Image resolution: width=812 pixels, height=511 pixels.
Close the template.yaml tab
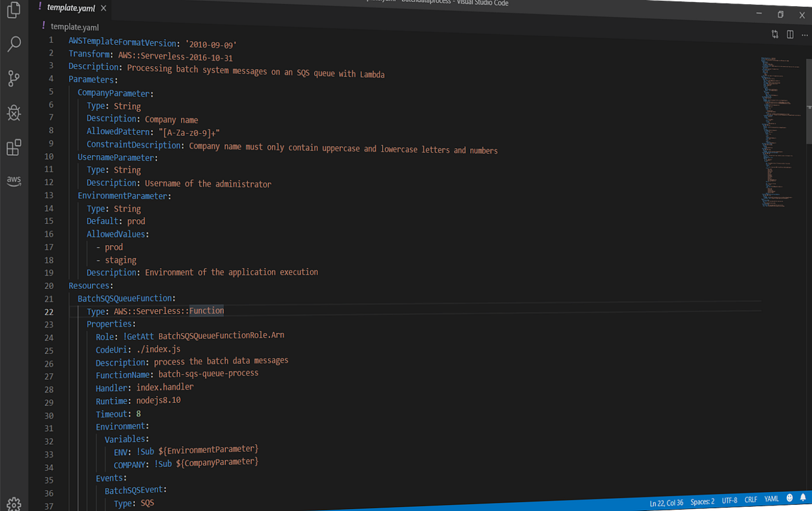pyautogui.click(x=103, y=8)
